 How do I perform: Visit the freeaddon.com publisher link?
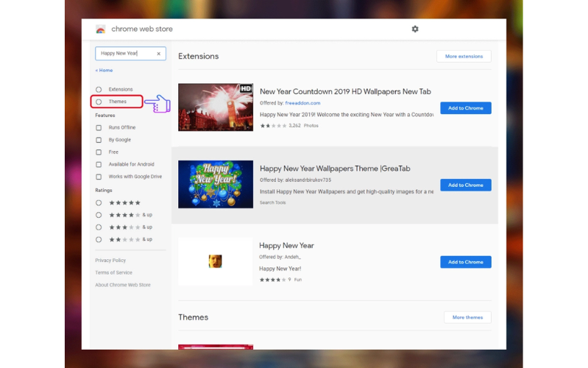302,103
